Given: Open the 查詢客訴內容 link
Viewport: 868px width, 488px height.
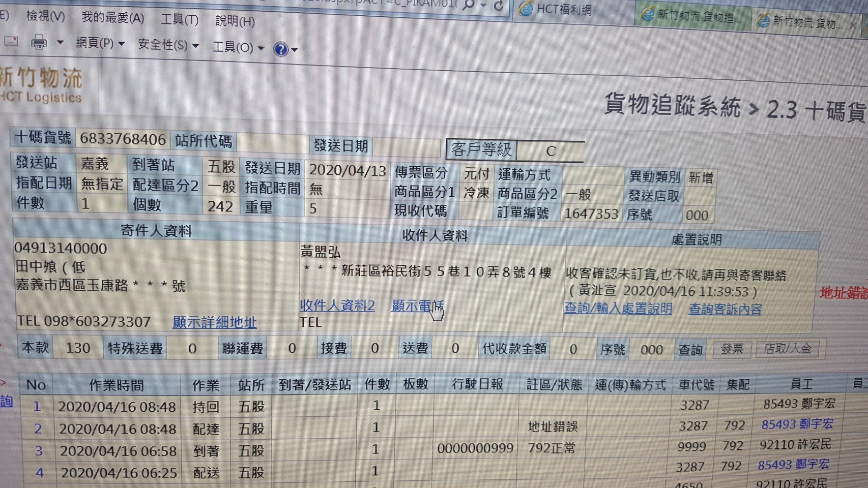Looking at the screenshot, I should [x=725, y=310].
